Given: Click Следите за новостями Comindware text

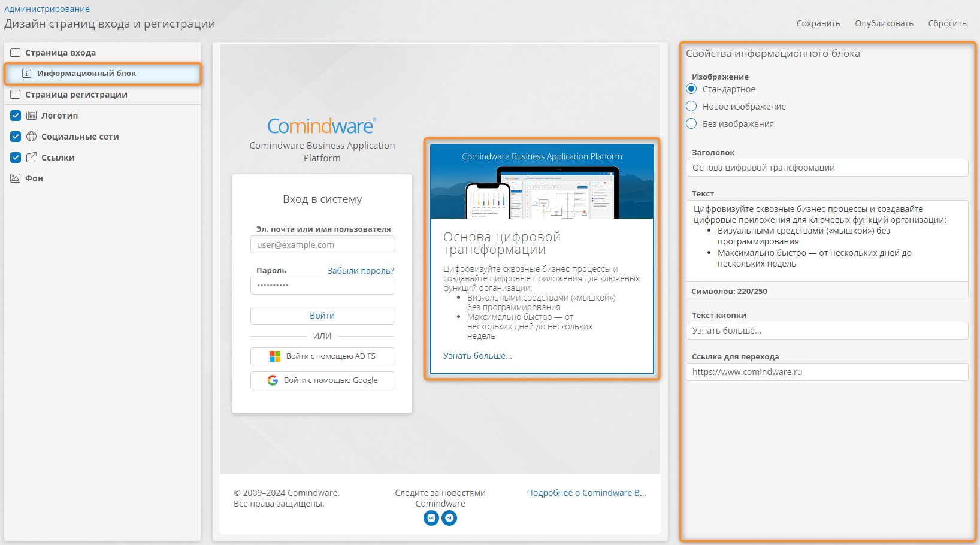Looking at the screenshot, I should click(x=440, y=498).
